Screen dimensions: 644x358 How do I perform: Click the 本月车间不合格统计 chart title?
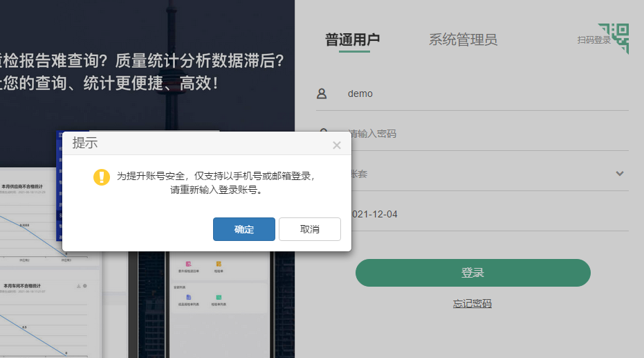(x=22, y=286)
